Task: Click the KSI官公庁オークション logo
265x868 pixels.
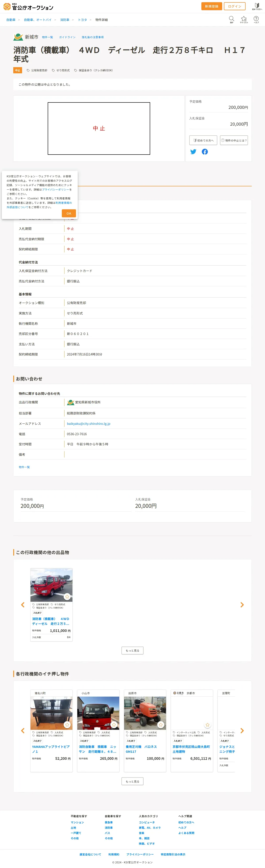Action: click(x=28, y=6)
